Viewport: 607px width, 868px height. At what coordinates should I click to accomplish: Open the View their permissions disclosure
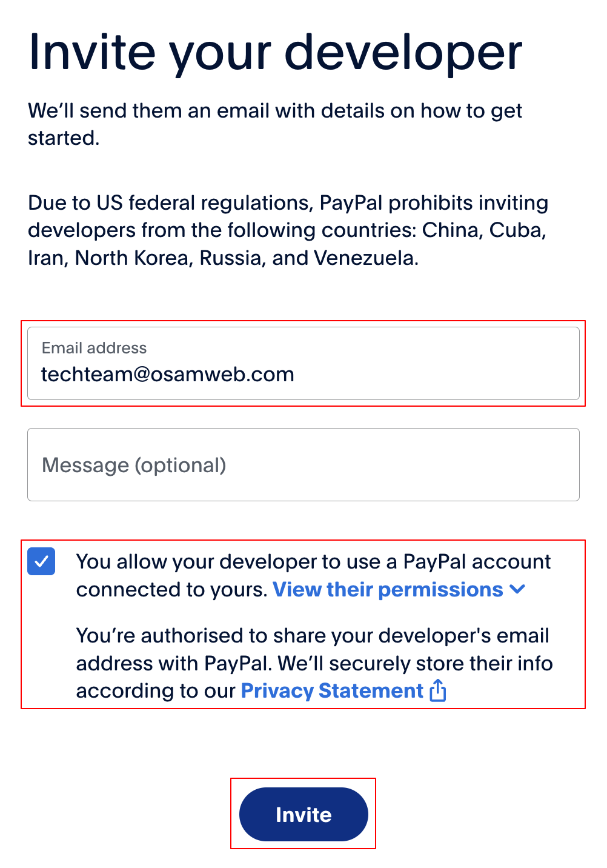tap(388, 590)
